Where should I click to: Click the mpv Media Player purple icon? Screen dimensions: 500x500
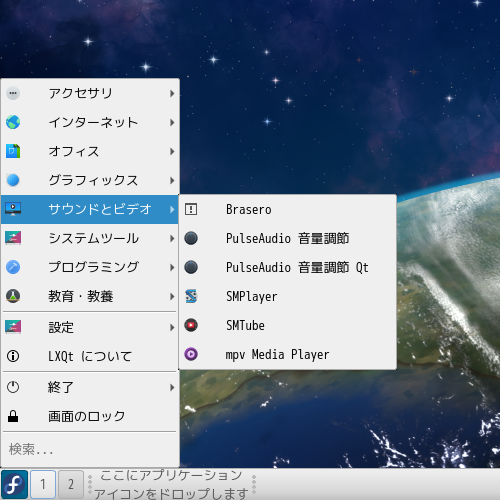click(x=191, y=354)
